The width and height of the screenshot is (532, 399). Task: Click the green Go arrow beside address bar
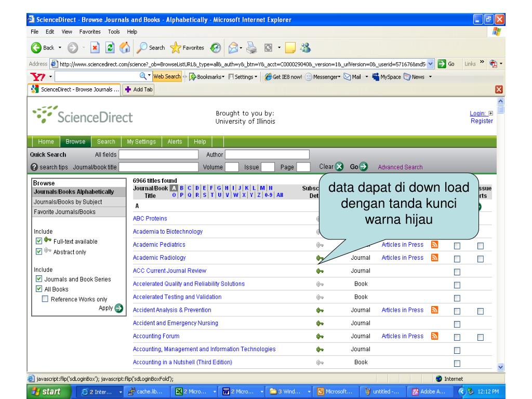442,64
